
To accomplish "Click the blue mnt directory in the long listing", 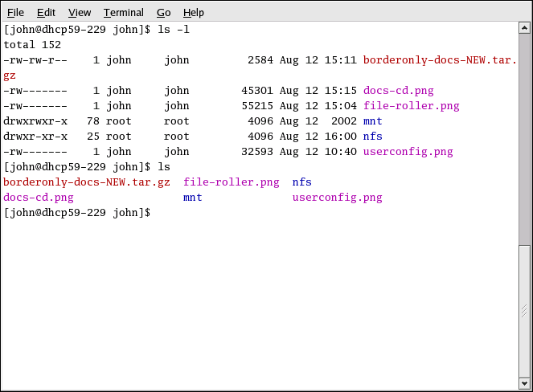I will [372, 121].
